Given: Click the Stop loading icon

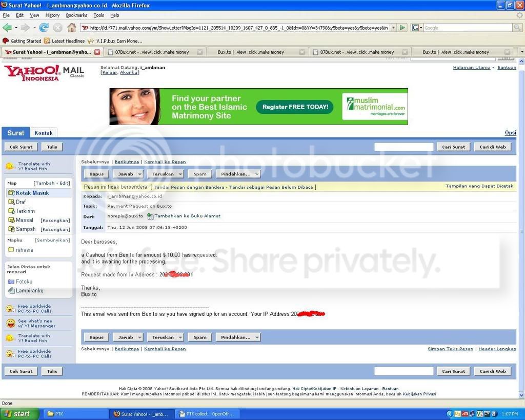Looking at the screenshot, I should coord(57,28).
